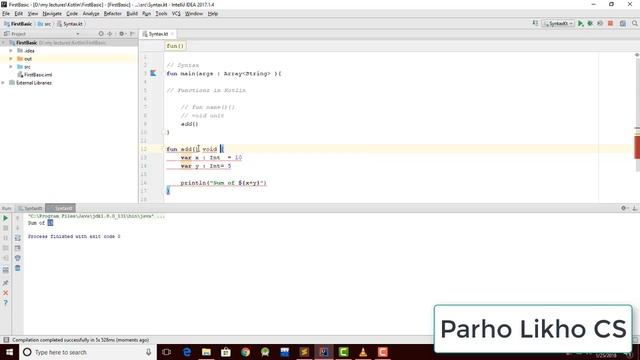Screen dimensions: 640x360
Task: Click the Pause output icon in Run panel
Action: pyautogui.click(x=5, y=238)
